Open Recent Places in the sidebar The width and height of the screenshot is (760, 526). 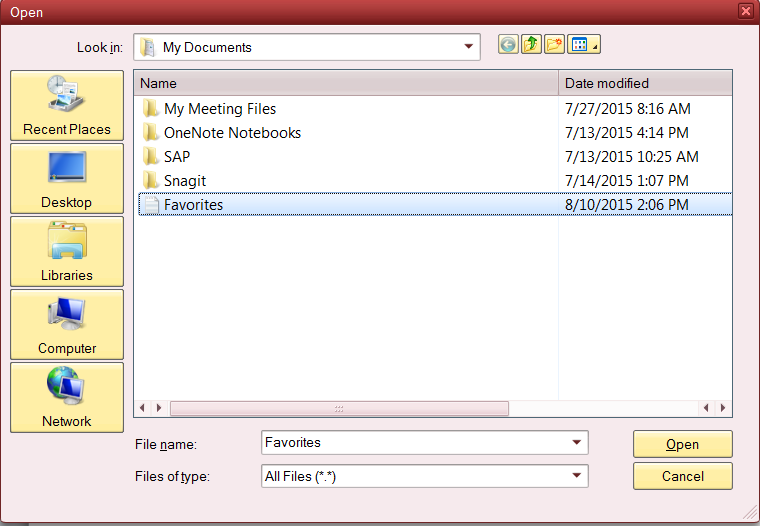pos(67,105)
